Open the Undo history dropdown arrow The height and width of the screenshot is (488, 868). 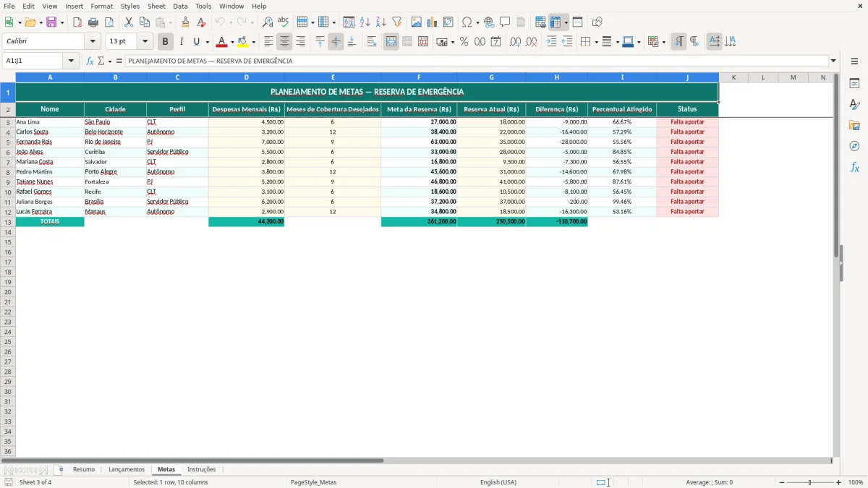coord(231,22)
